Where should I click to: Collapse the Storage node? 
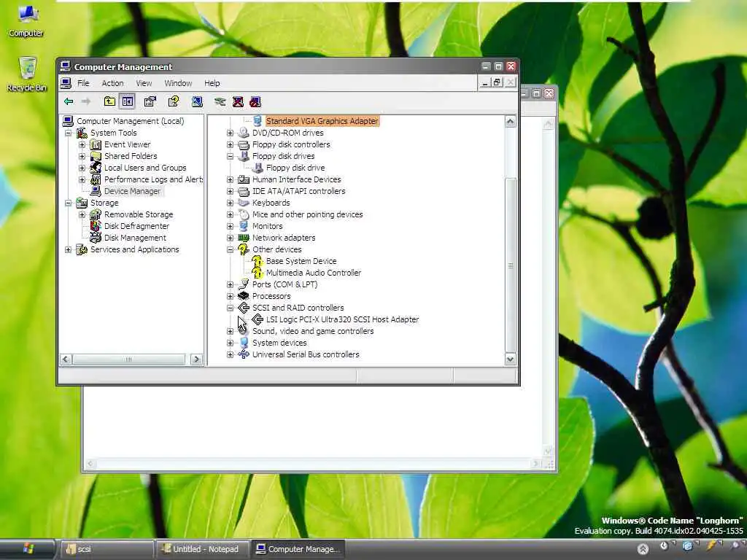click(68, 203)
